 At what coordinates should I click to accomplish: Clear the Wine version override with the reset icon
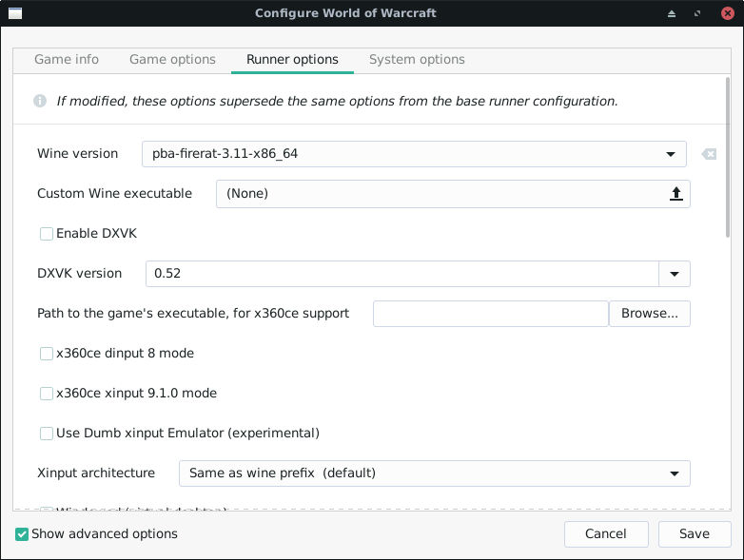coord(709,154)
